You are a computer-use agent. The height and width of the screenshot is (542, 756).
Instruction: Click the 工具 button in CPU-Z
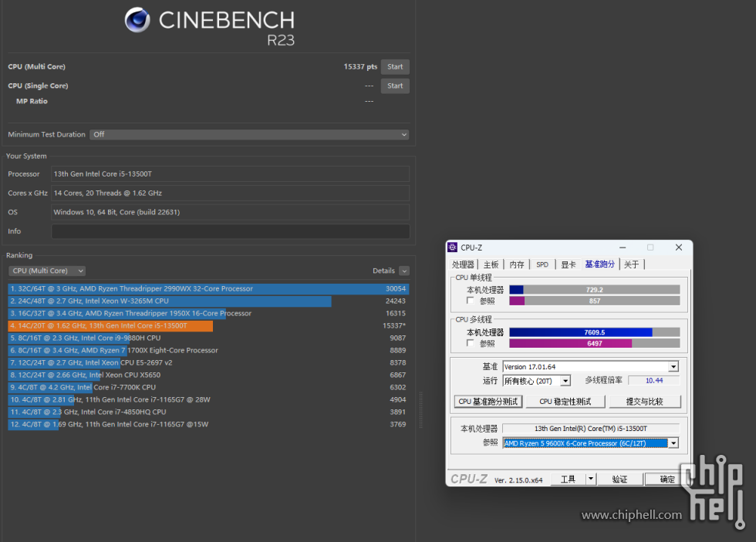point(568,480)
